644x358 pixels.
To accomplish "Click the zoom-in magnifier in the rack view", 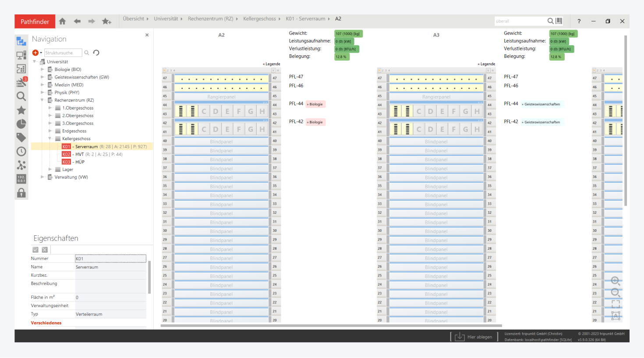I will [x=615, y=281].
